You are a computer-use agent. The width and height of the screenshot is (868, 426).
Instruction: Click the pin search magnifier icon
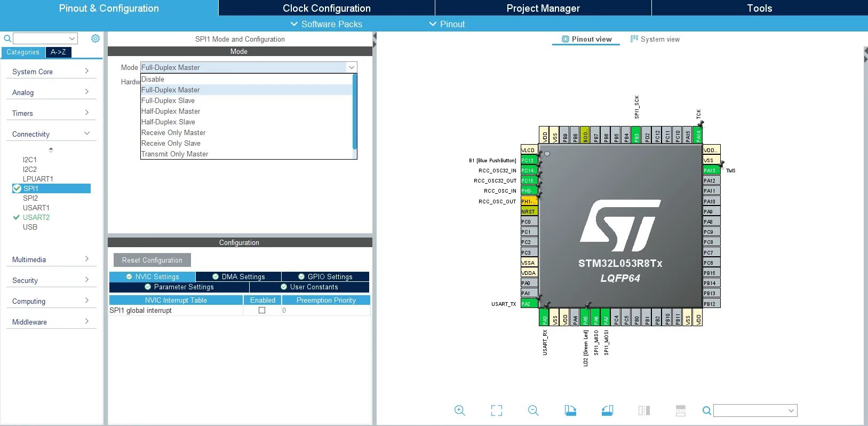(x=707, y=411)
